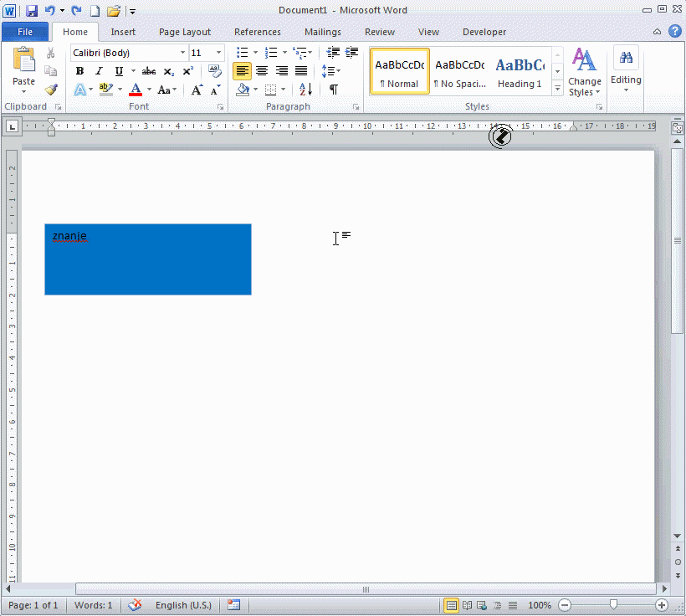Open the Page Layout tab
The height and width of the screenshot is (616, 686).
click(185, 32)
